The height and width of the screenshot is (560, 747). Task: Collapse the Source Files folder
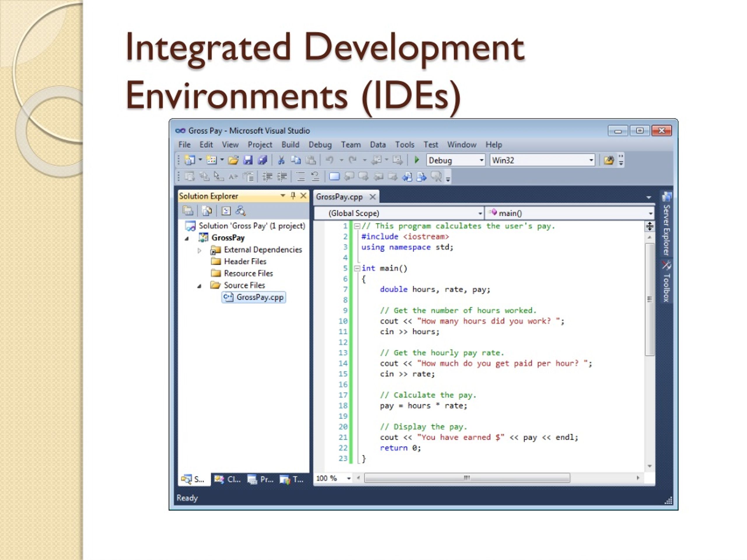click(199, 286)
